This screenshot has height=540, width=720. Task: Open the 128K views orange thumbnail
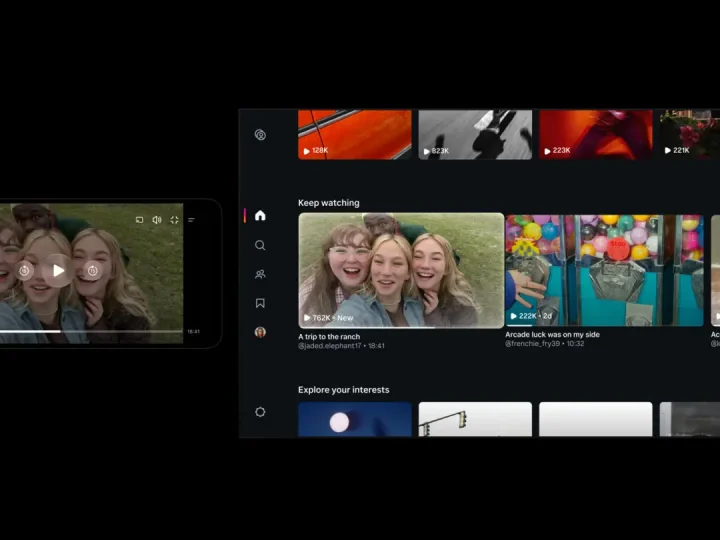pyautogui.click(x=355, y=135)
